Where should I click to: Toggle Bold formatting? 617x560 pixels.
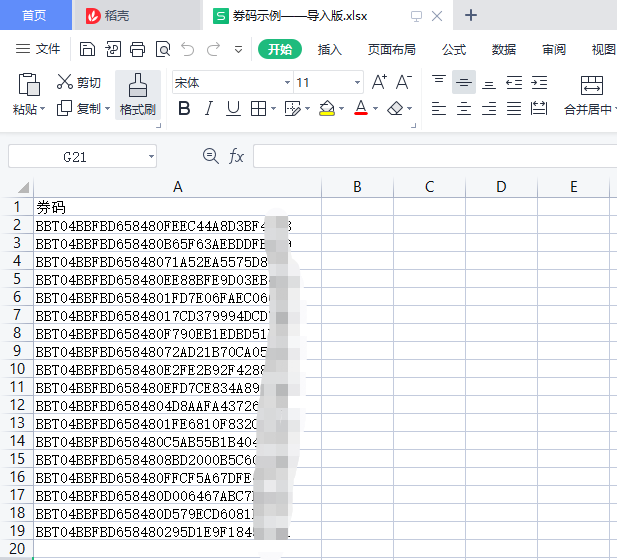tap(184, 109)
